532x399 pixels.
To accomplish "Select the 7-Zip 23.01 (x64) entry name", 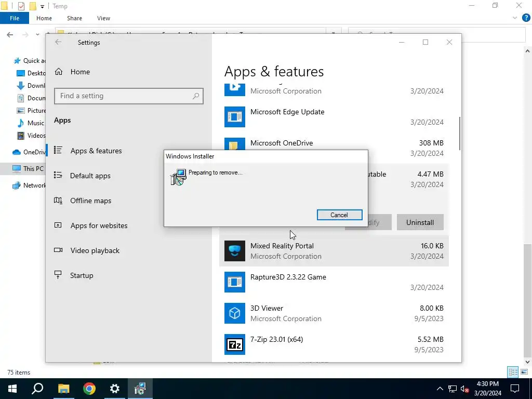I will pyautogui.click(x=276, y=339).
